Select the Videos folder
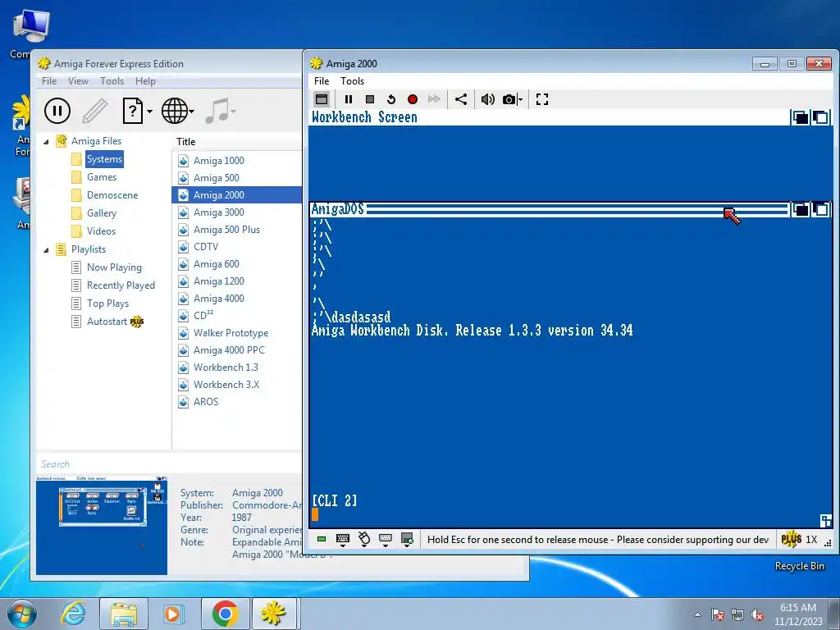The height and width of the screenshot is (630, 840). (x=101, y=231)
